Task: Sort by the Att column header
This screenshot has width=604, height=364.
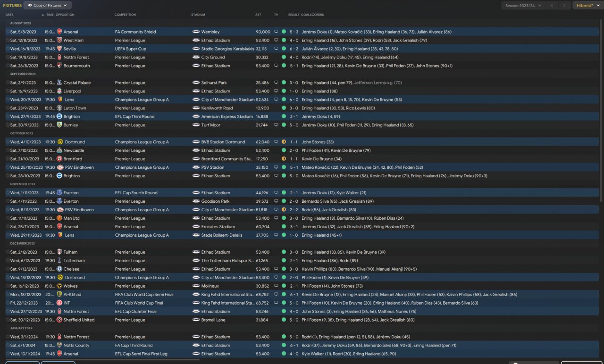Action: [258, 15]
